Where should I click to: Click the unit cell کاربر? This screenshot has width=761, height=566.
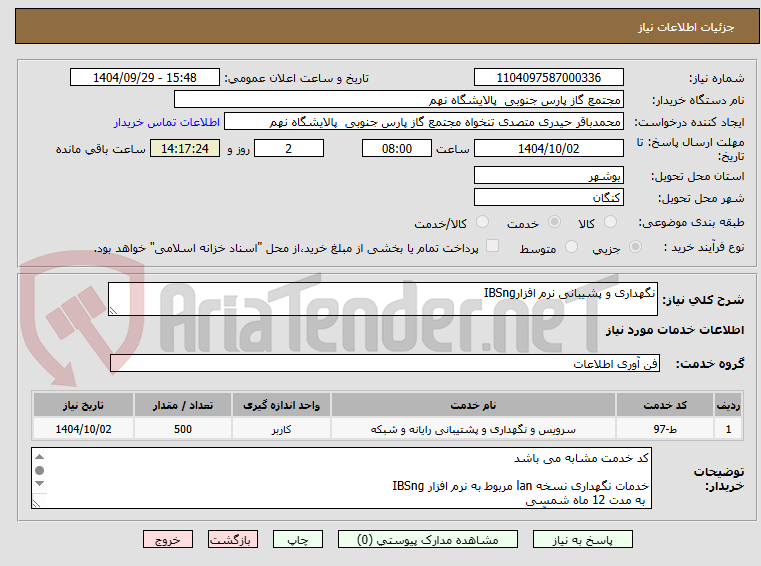(x=281, y=430)
